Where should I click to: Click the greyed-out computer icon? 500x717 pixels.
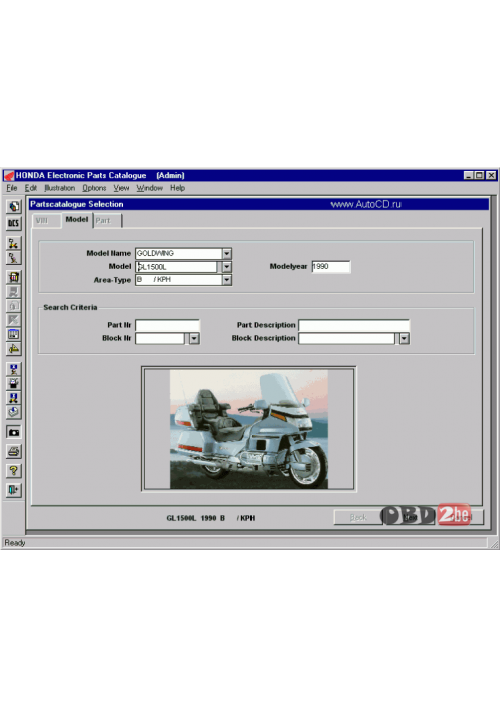click(13, 291)
